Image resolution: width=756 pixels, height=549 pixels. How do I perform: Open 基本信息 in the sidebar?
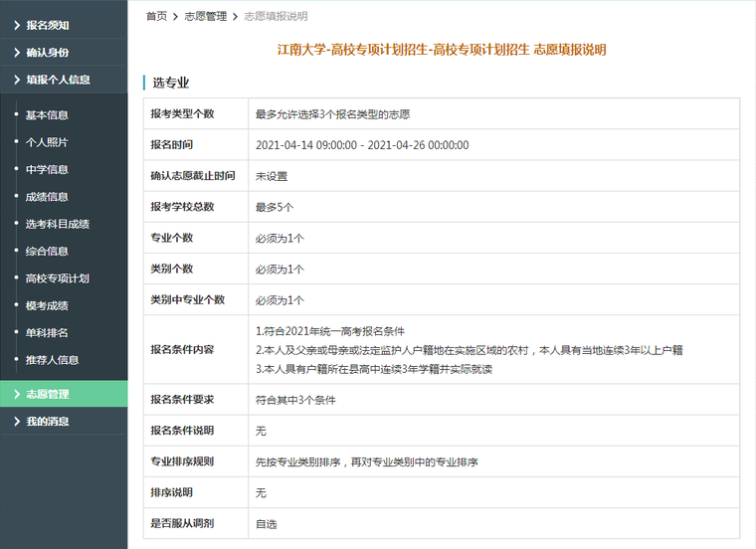[x=47, y=115]
